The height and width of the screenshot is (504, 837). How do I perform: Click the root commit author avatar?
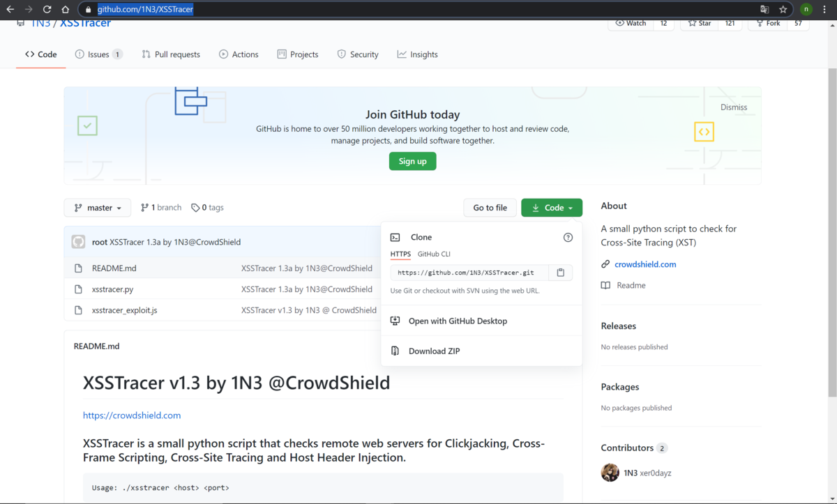[79, 242]
